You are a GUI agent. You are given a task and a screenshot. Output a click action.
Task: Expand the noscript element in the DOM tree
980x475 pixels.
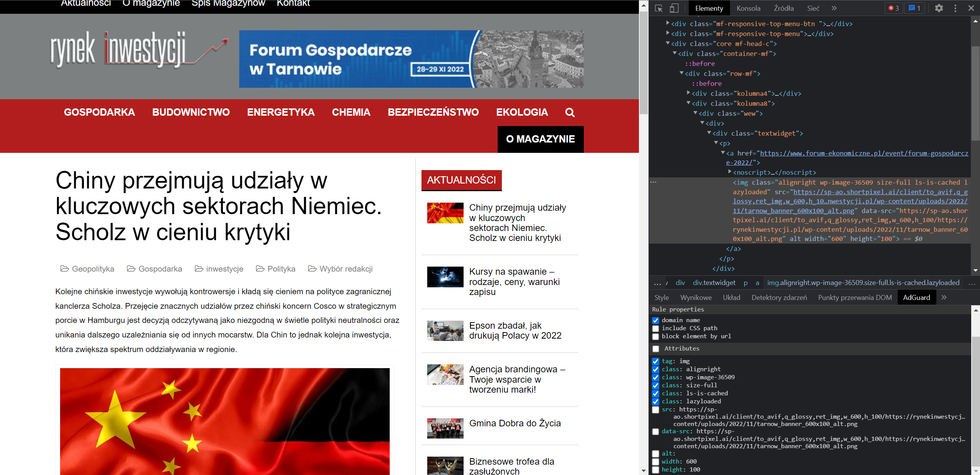point(730,172)
